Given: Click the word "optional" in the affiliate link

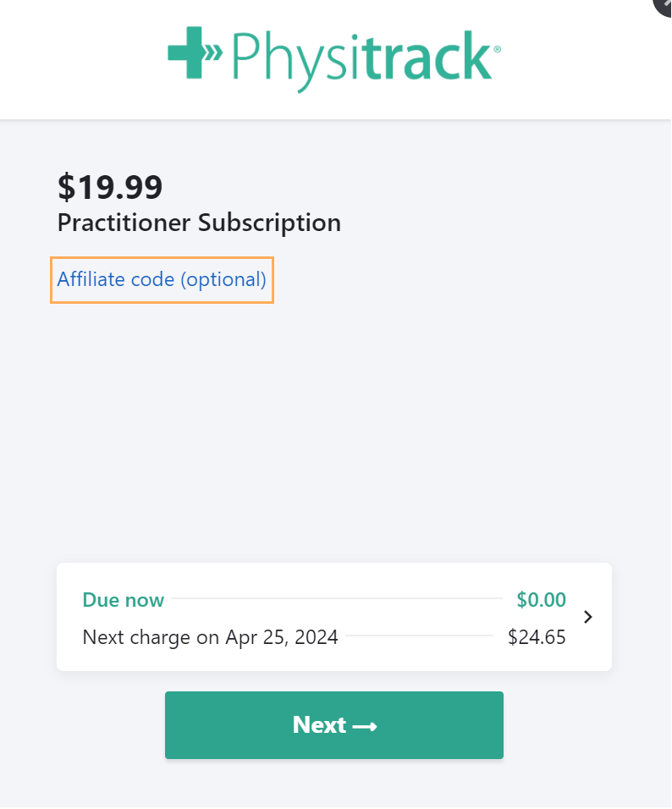Looking at the screenshot, I should coord(223,279).
